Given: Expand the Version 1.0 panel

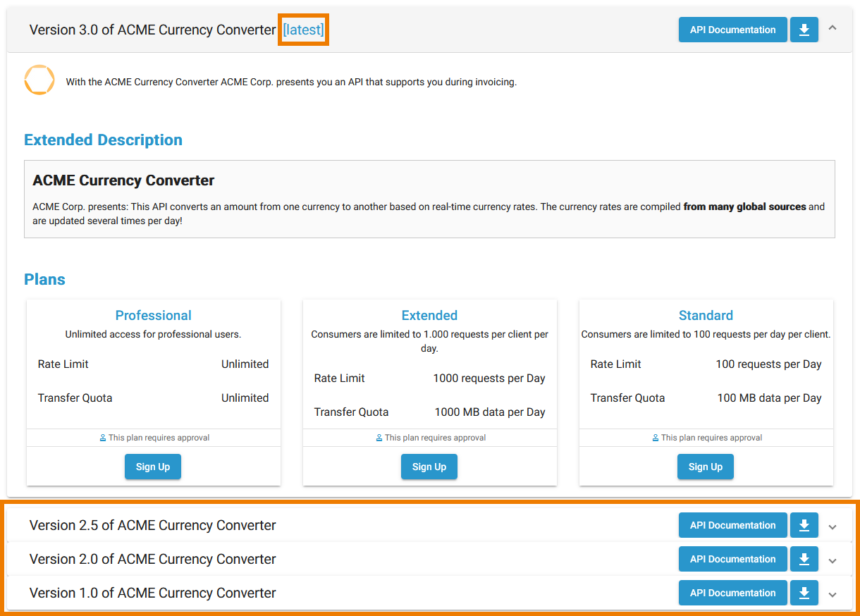Looking at the screenshot, I should click(833, 594).
